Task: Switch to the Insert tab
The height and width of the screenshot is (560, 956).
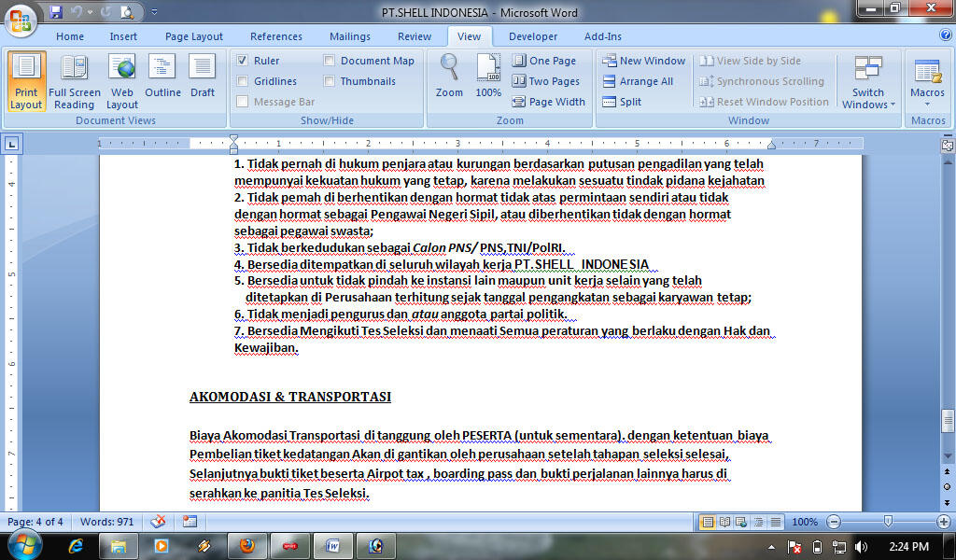Action: point(123,36)
